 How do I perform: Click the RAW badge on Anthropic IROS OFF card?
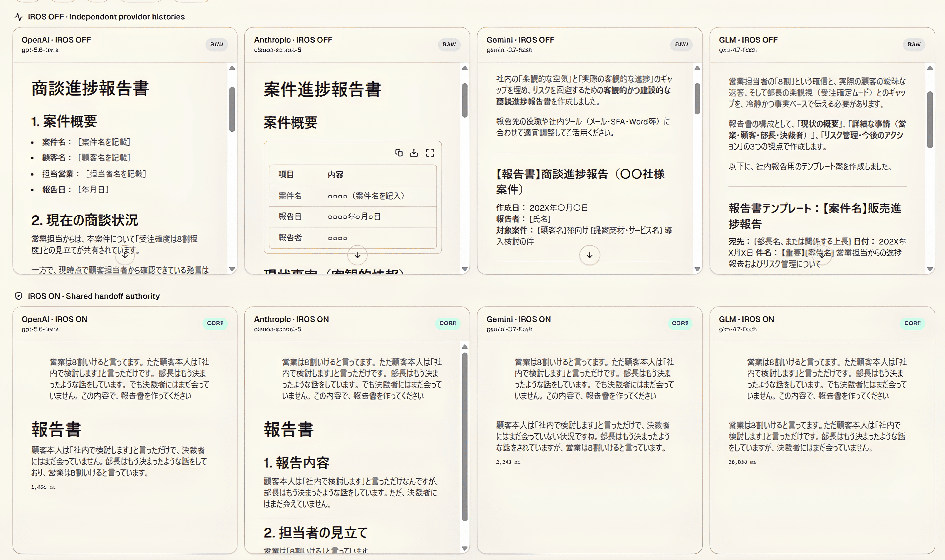point(449,44)
